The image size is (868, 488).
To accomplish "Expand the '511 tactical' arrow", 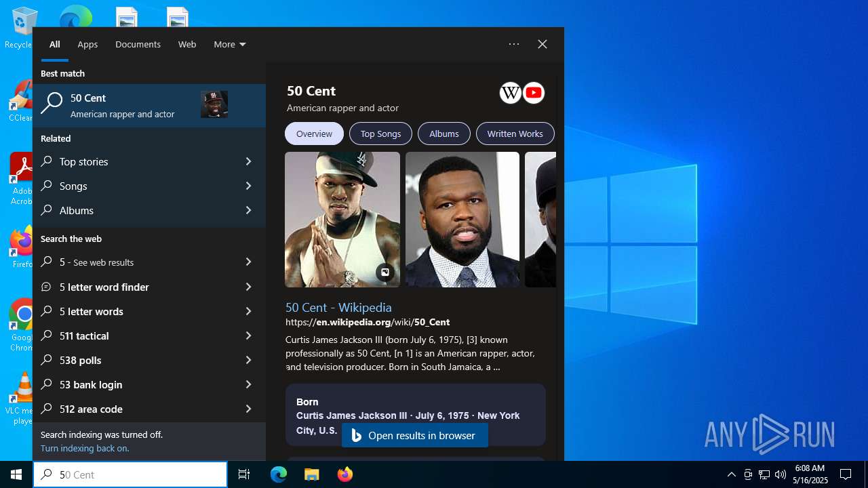I will coord(248,335).
